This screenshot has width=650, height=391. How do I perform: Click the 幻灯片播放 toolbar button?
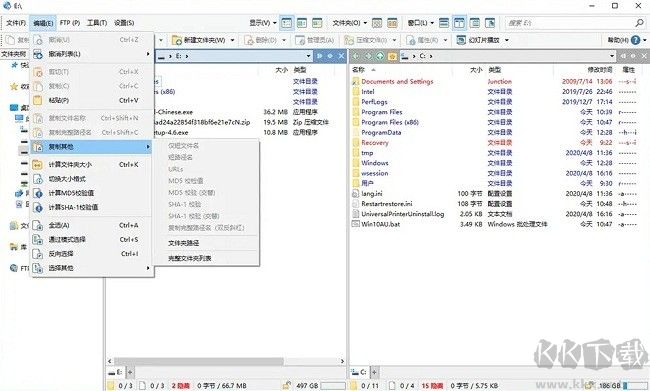pos(478,40)
